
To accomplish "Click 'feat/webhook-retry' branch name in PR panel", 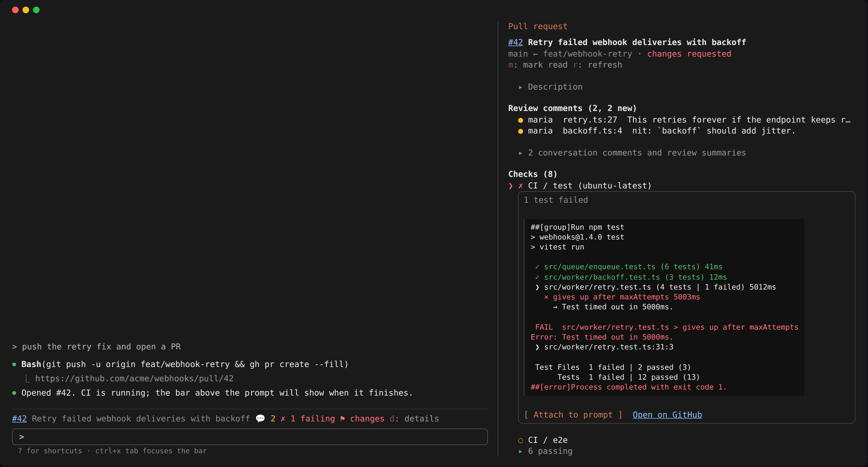I will click(588, 54).
